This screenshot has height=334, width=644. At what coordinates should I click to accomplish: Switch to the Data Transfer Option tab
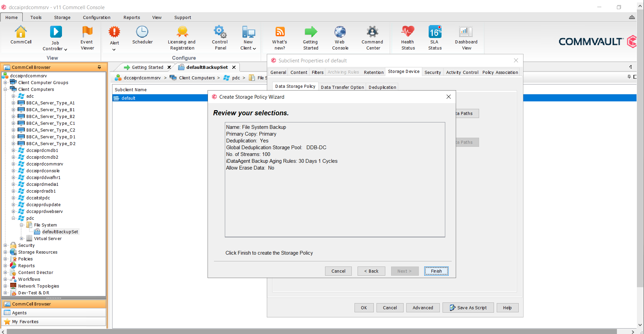click(342, 87)
